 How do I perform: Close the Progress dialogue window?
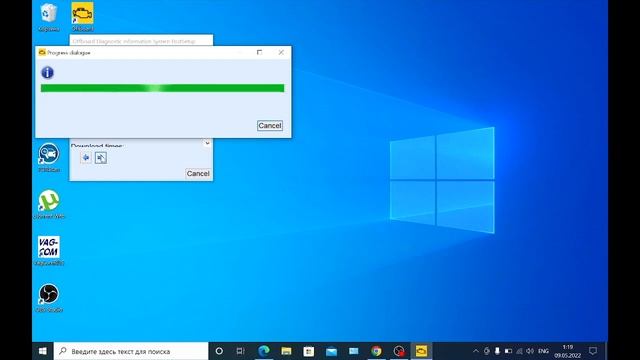pos(281,52)
